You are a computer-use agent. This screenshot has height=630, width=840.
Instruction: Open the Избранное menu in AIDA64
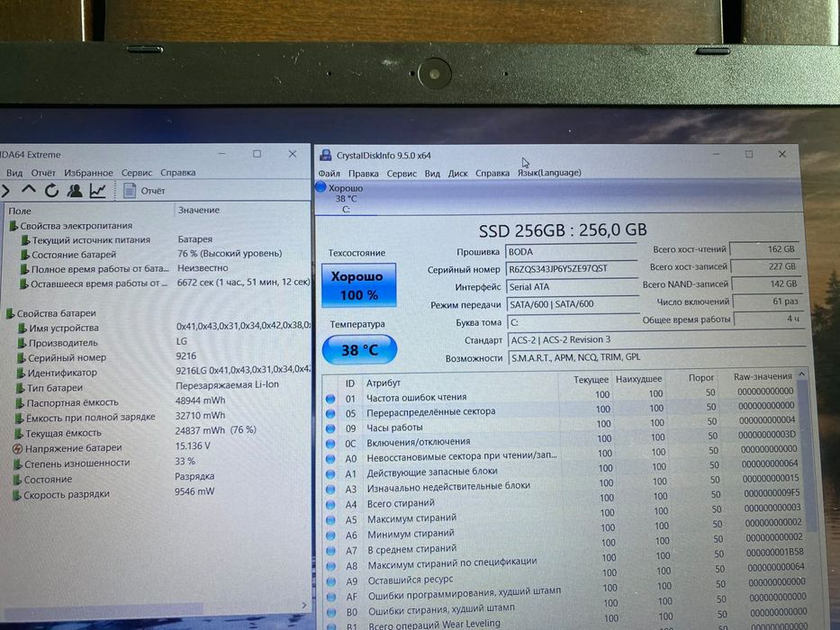click(88, 173)
